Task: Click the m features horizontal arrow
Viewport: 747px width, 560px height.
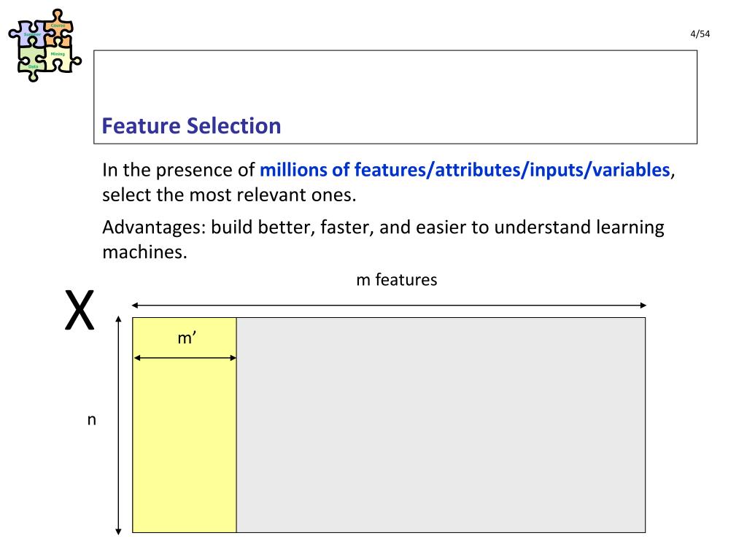Action: point(389,305)
